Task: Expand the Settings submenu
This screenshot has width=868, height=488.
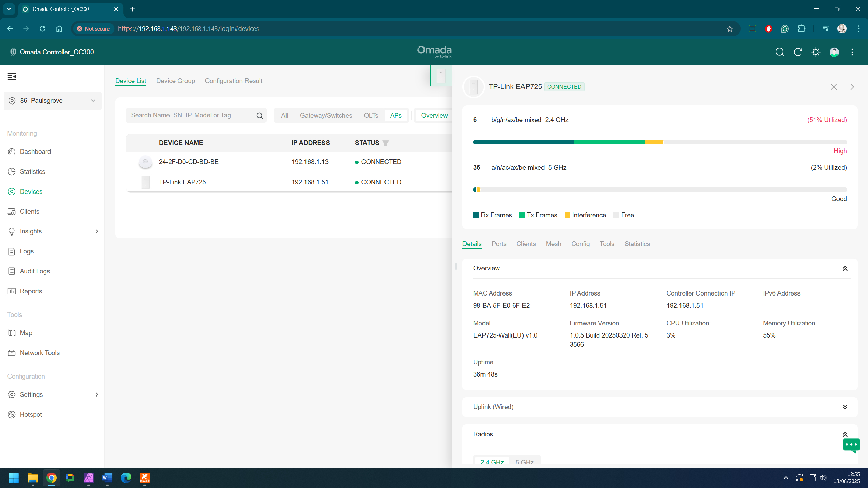Action: (97, 394)
